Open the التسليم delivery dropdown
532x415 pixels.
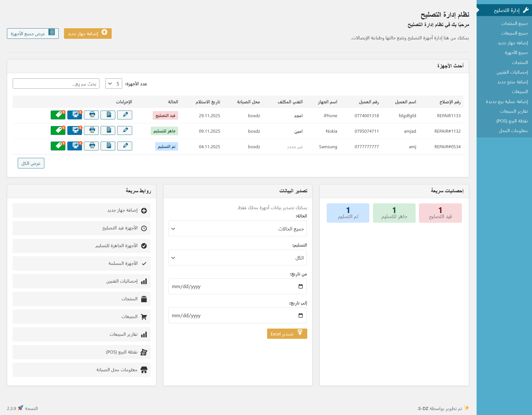(x=237, y=258)
